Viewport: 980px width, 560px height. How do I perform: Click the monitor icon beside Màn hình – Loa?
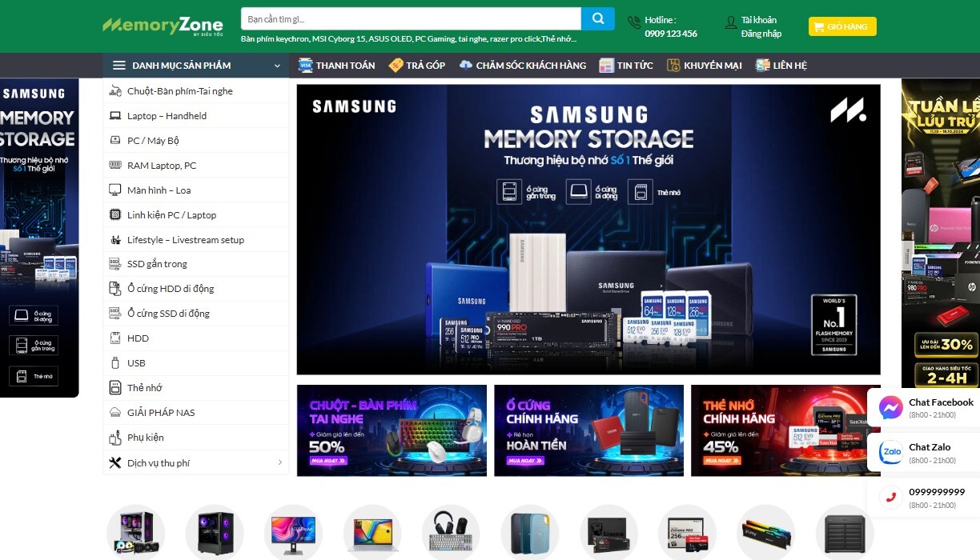[x=115, y=190]
